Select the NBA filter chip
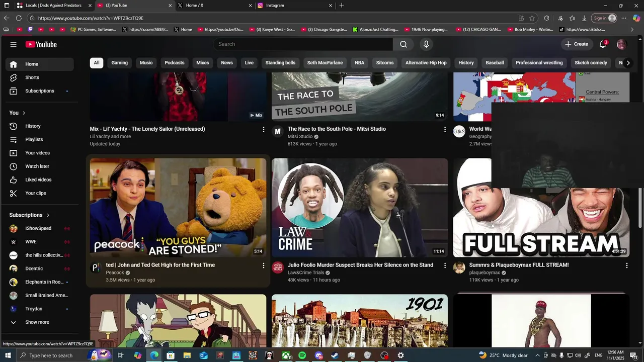The width and height of the screenshot is (644, 362). (x=359, y=63)
